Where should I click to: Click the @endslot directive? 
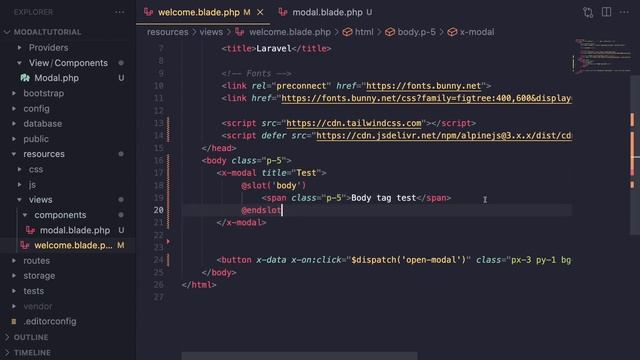click(x=261, y=211)
